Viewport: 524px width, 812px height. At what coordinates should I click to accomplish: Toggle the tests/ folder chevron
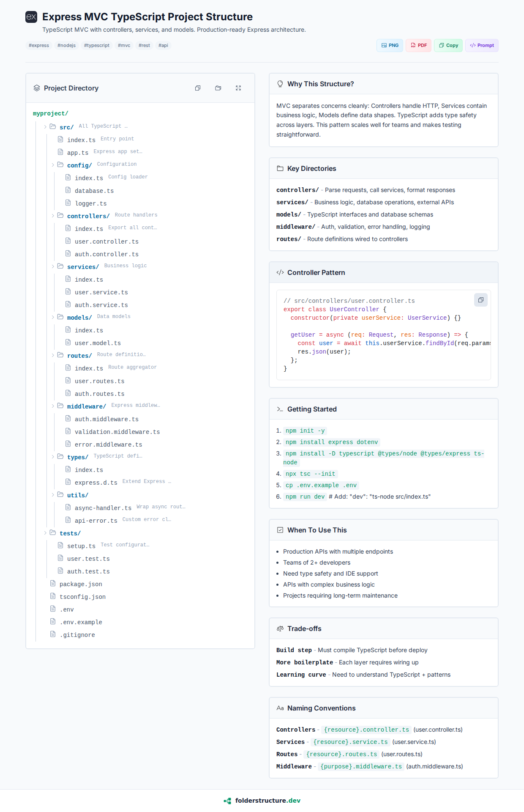click(45, 533)
